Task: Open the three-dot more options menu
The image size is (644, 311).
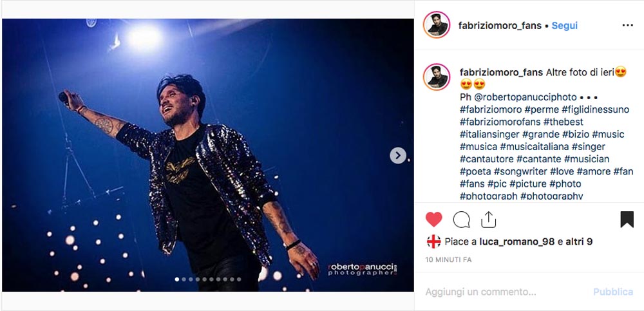Action: 627,26
